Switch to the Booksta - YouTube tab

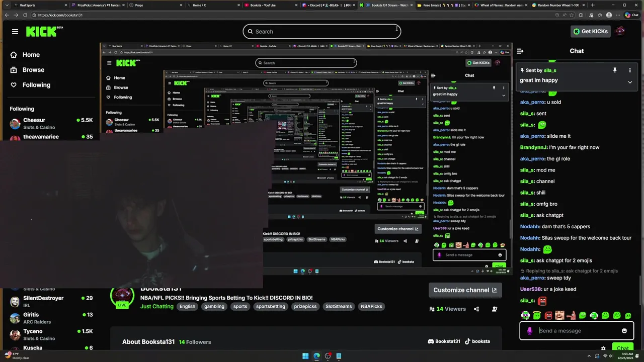[271, 5]
